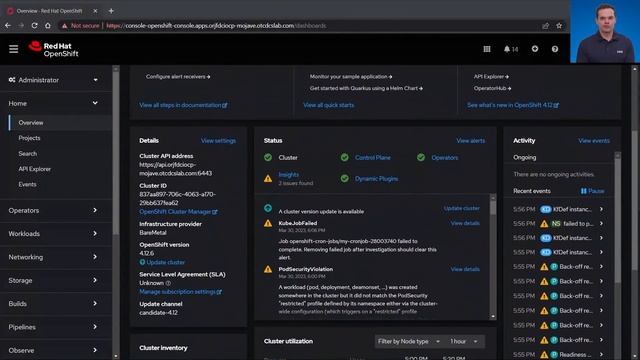Expand the first 5:56 PM KfDef event
640x360 pixels.
point(601,209)
